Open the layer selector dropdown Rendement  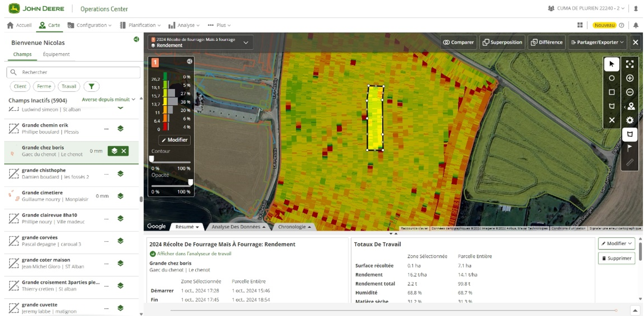point(200,42)
